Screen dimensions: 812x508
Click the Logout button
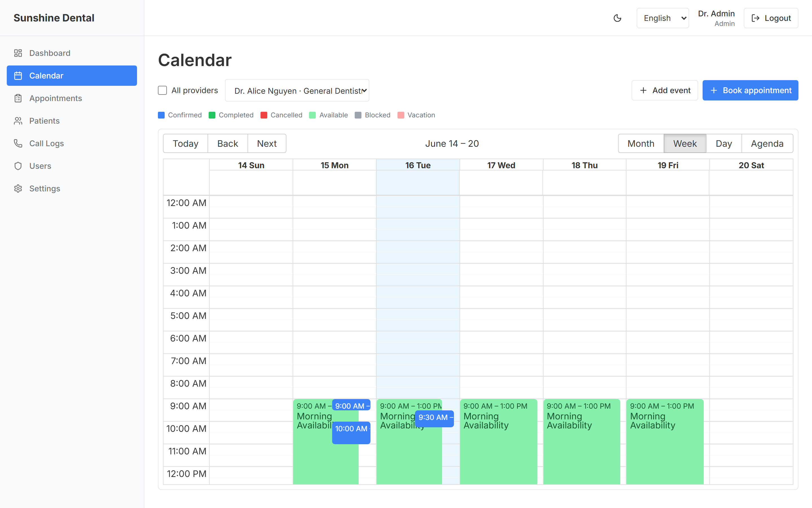point(771,18)
